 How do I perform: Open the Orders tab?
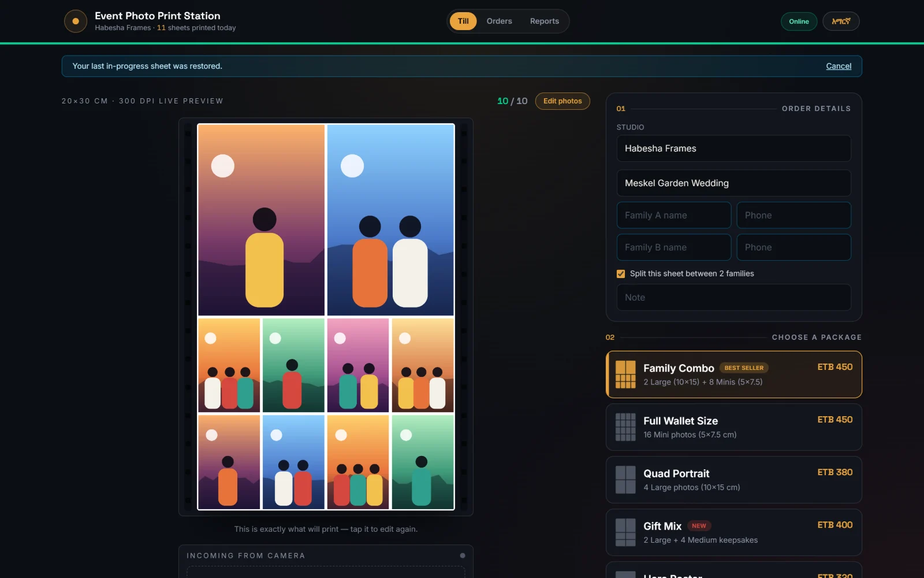pos(499,21)
